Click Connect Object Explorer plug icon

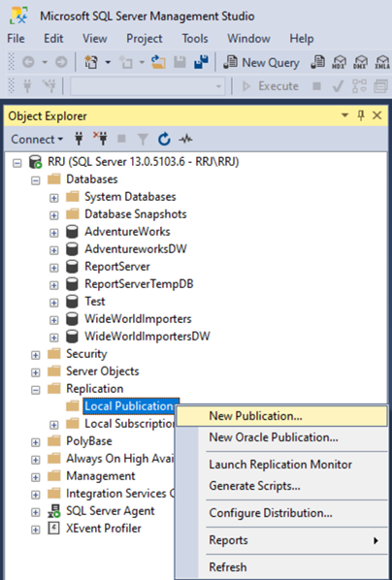tap(79, 139)
